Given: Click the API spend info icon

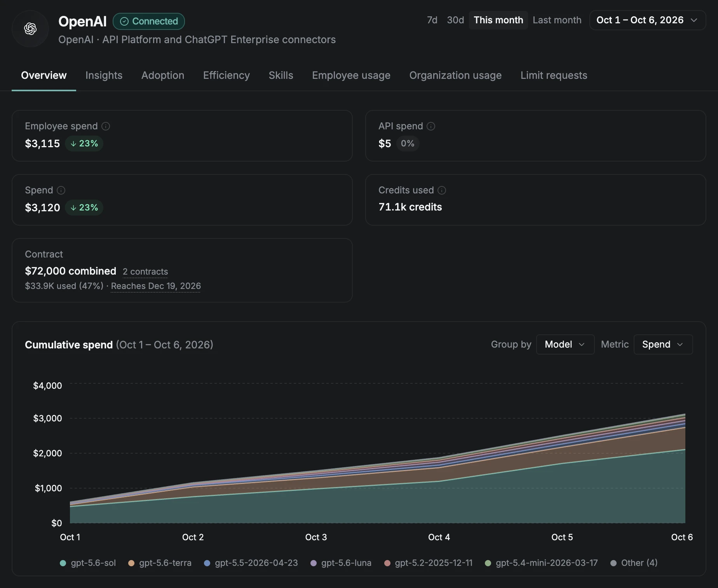Looking at the screenshot, I should [431, 126].
